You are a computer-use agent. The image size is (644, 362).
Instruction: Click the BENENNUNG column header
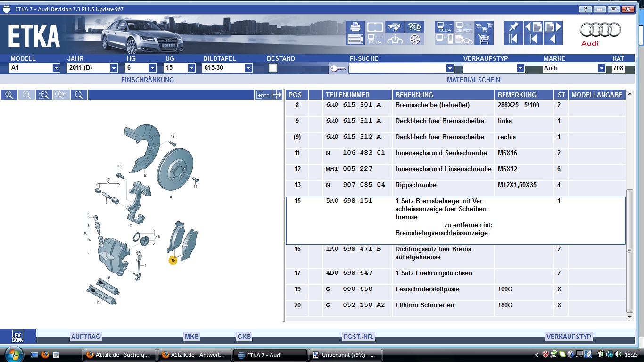coord(444,95)
